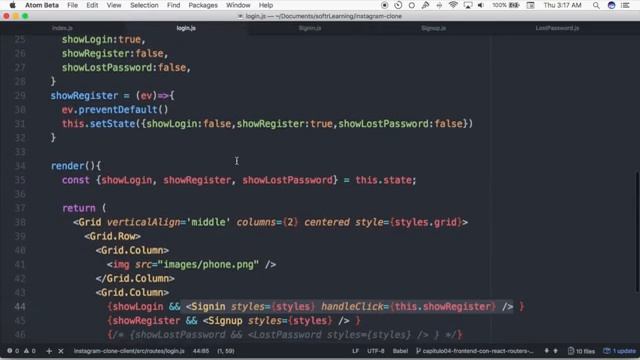Open the Window menu

[x=238, y=5]
